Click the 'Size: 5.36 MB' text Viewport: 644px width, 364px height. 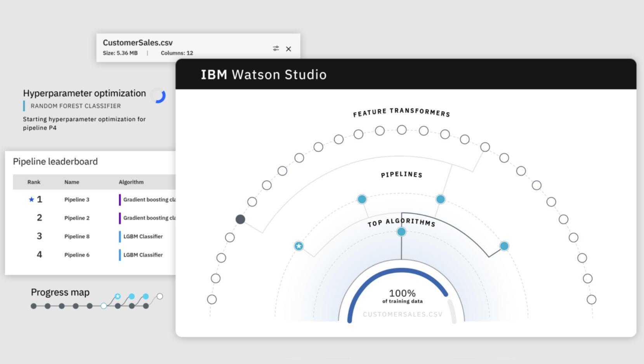tap(120, 53)
